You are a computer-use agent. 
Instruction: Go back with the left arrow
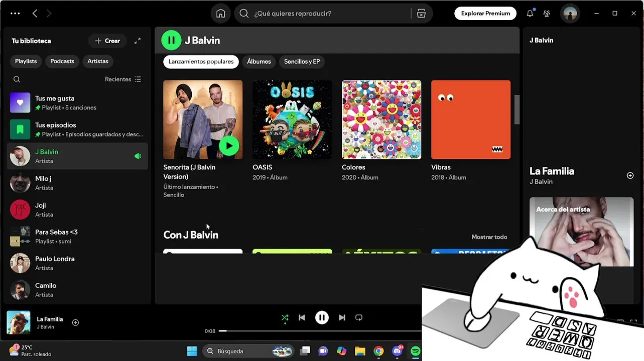click(35, 14)
